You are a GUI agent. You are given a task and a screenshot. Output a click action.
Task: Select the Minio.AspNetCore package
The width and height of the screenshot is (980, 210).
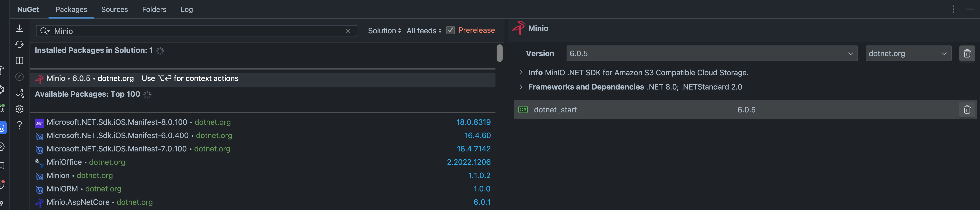point(262,202)
